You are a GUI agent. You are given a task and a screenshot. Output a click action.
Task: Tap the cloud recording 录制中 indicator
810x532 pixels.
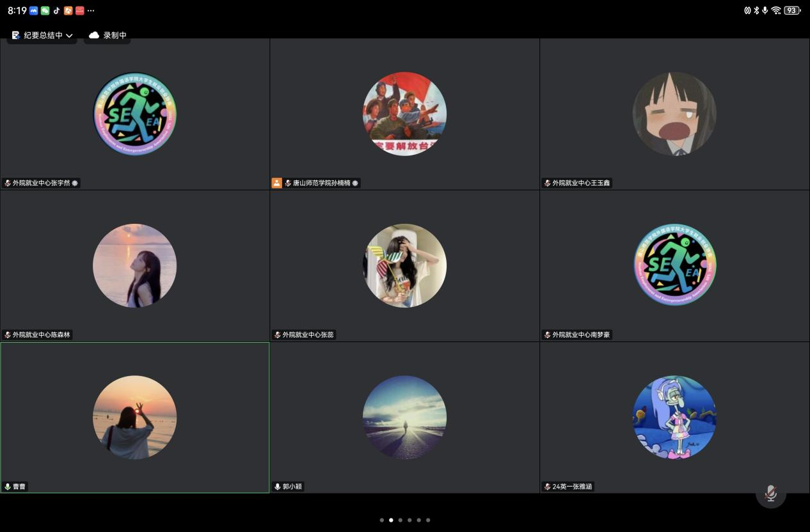pos(107,36)
